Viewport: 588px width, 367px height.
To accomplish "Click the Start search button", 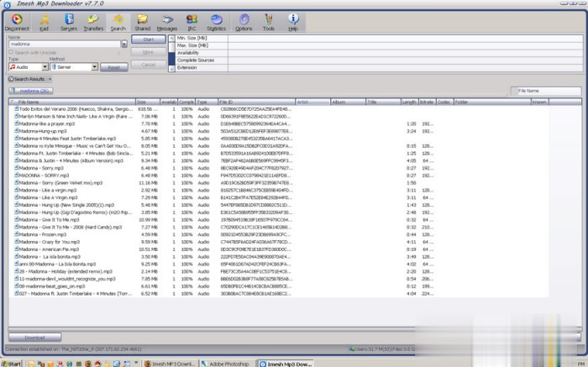I will pos(149,39).
